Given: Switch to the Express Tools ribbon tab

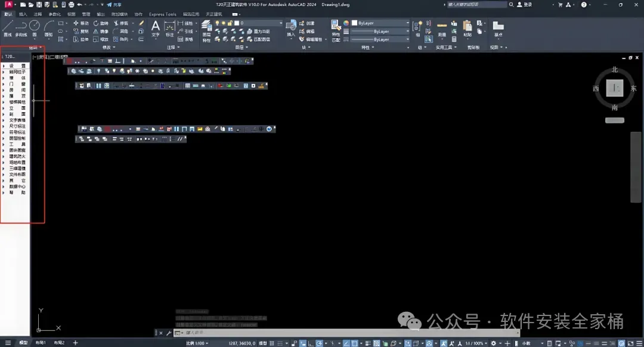Looking at the screenshot, I should [x=163, y=14].
